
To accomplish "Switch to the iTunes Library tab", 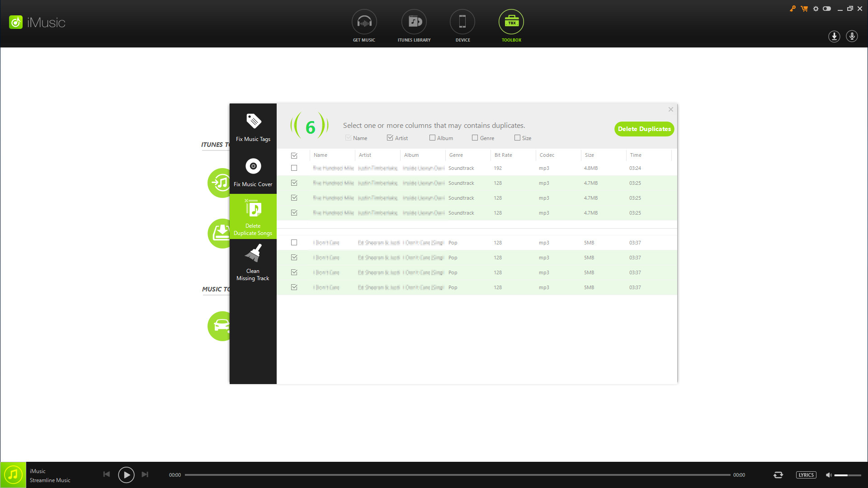I will point(414,26).
